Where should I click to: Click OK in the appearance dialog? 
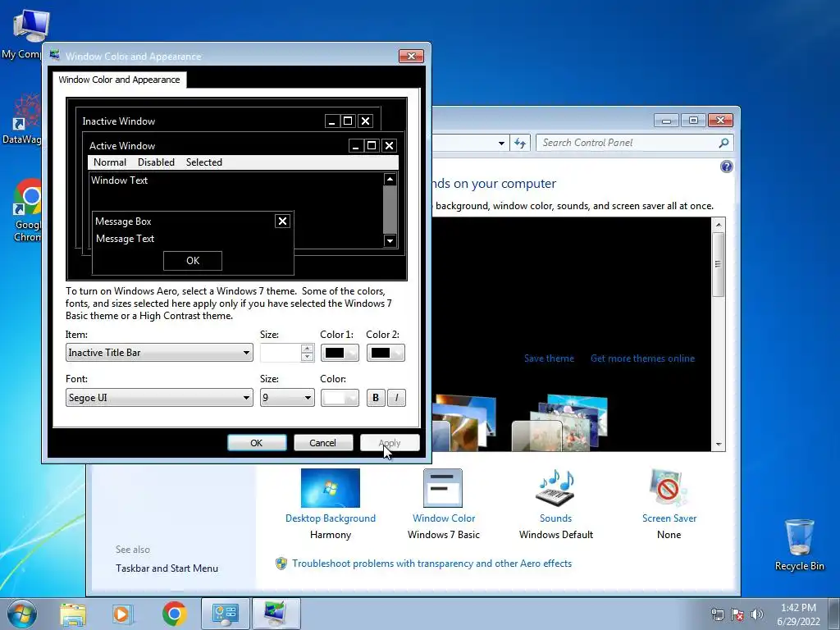[257, 443]
